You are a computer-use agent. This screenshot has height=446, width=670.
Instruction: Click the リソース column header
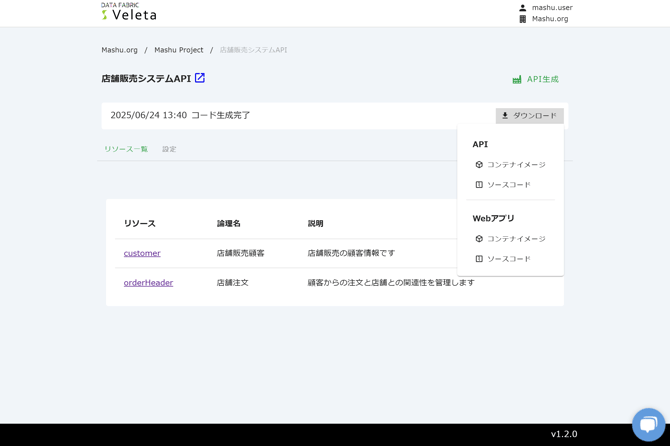140,224
